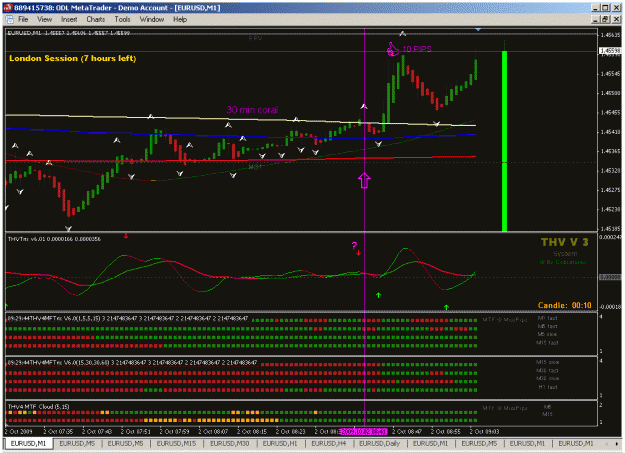Click the 'London Session (7 hours left)' label
625x453 pixels.
coord(73,58)
